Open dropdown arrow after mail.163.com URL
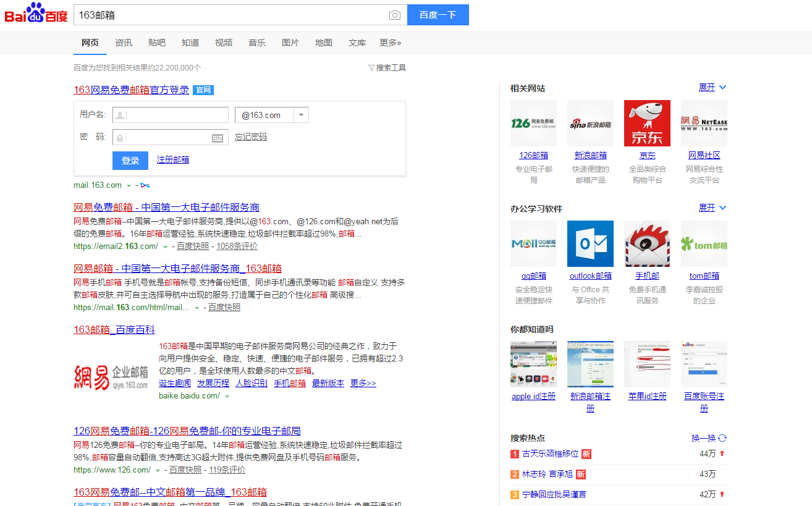 (129, 186)
